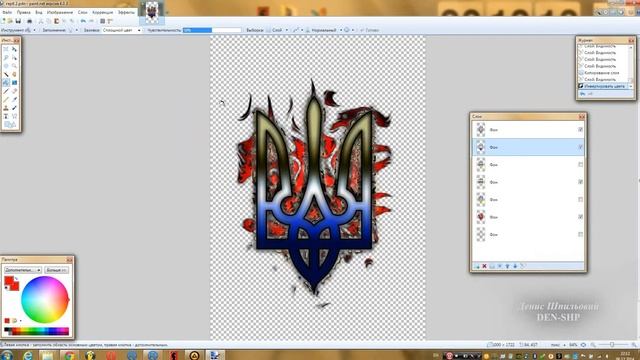Select the Pan hand tool
Viewport: 640px width, 360px height.
[14, 74]
